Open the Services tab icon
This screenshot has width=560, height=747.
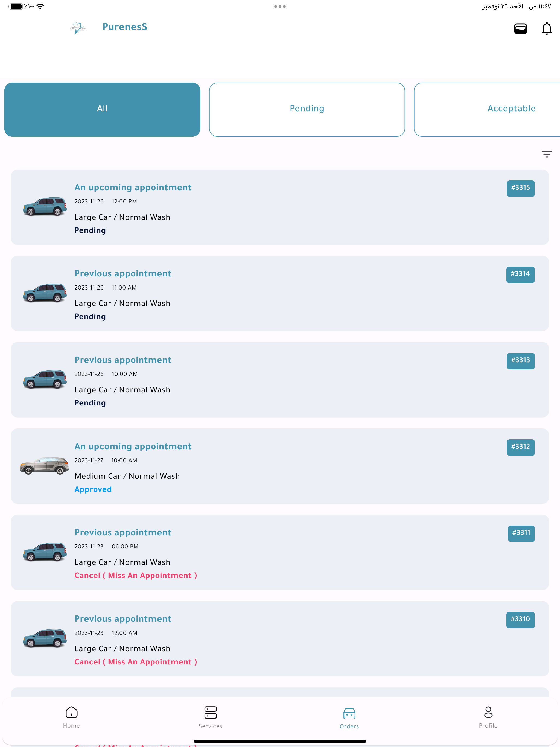point(211,712)
